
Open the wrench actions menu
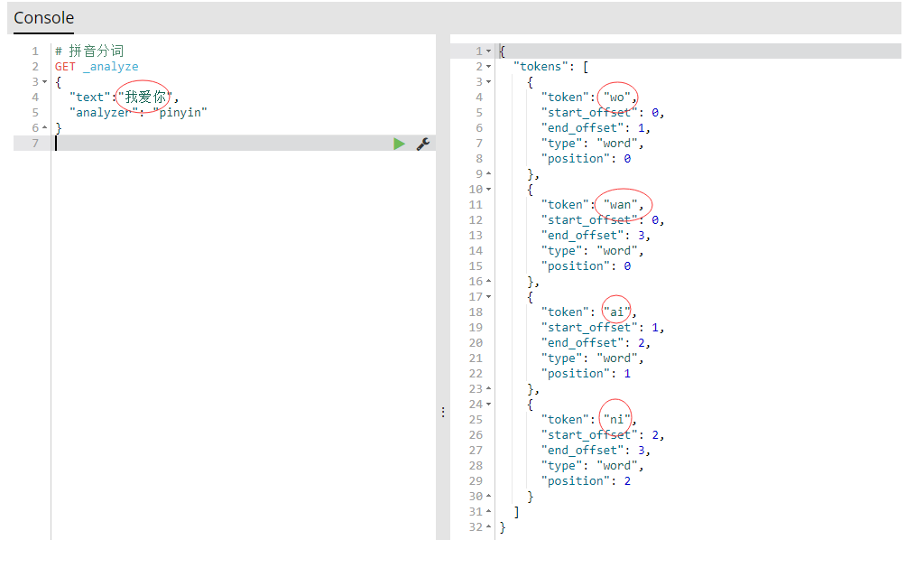[423, 144]
